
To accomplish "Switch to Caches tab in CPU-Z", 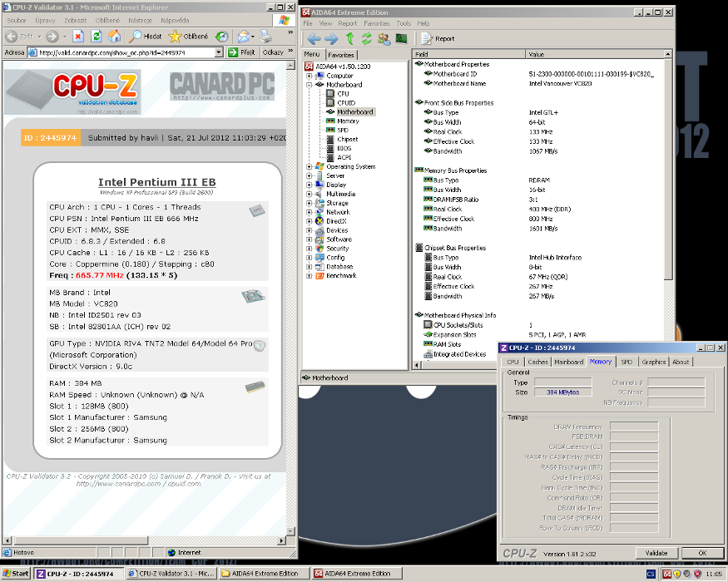I will (537, 362).
